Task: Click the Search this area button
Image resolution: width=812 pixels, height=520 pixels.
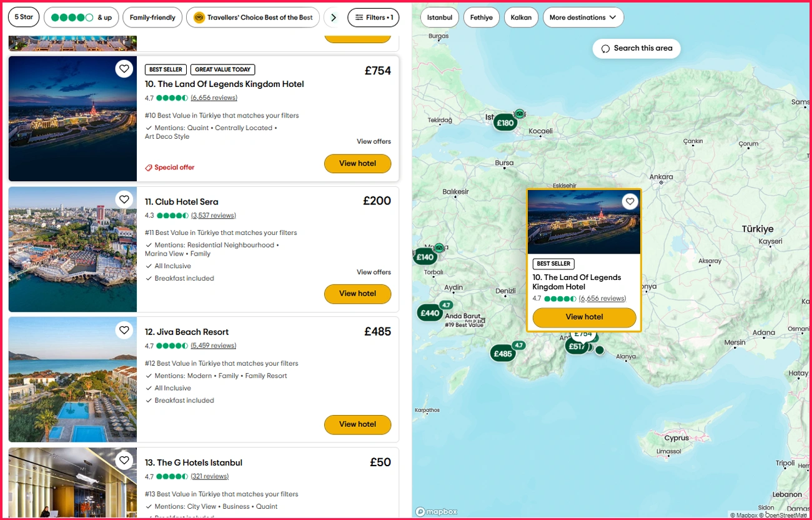Action: coord(636,49)
